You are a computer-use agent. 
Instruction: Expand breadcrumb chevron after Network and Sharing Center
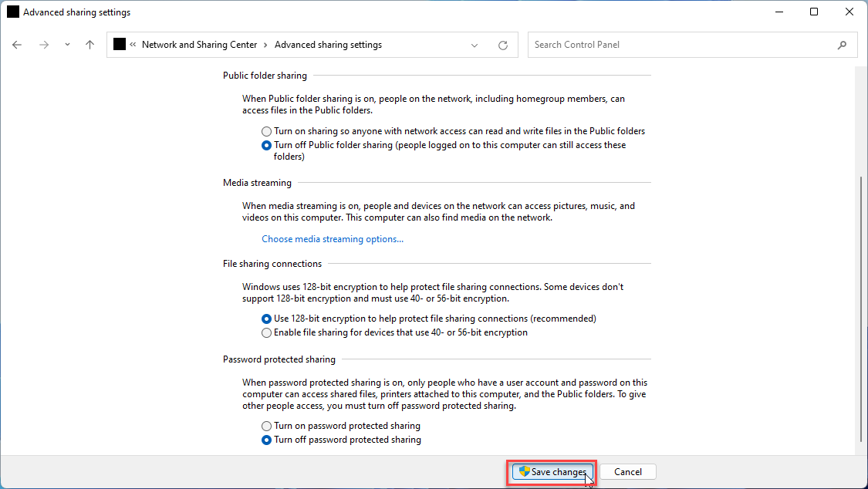click(265, 45)
